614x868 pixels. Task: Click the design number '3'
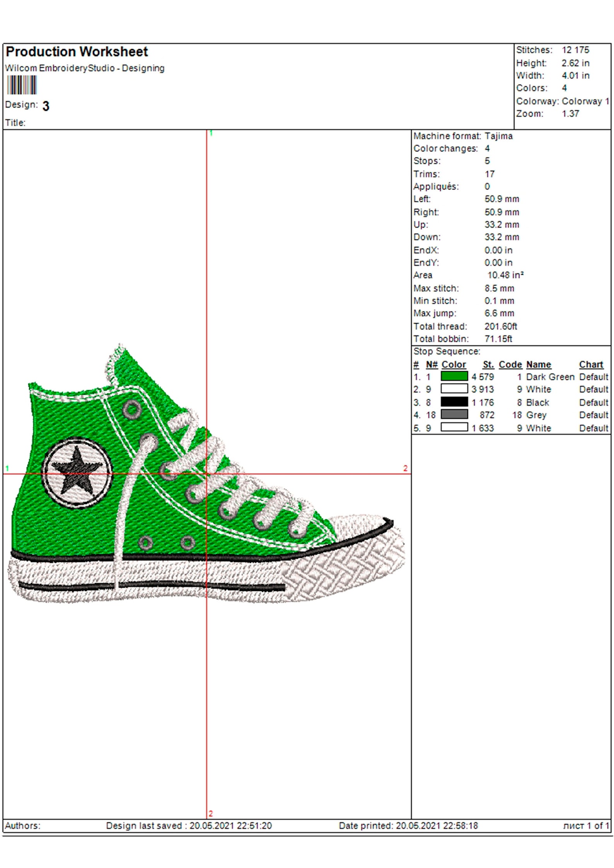pos(46,106)
